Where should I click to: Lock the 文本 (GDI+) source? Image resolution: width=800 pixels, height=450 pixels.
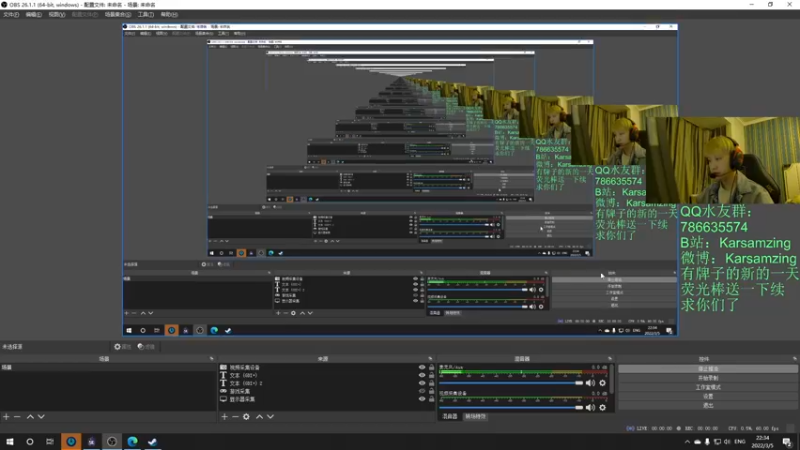click(432, 376)
